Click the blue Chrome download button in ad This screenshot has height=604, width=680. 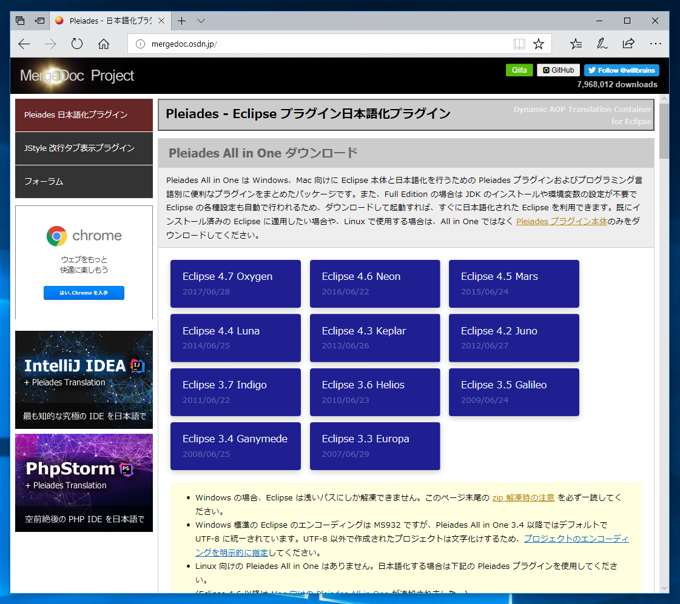[84, 293]
